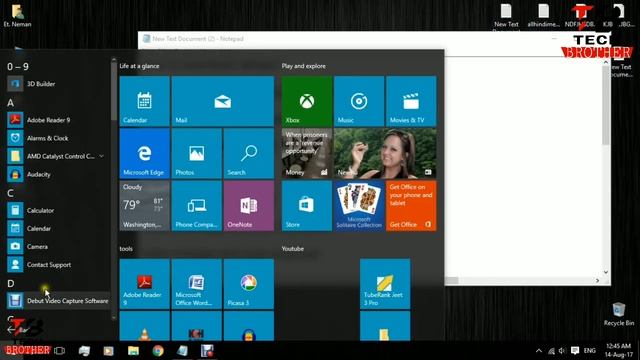Open Adobe Reader 9 tile in tools
This screenshot has height=360, width=640.
tap(144, 284)
